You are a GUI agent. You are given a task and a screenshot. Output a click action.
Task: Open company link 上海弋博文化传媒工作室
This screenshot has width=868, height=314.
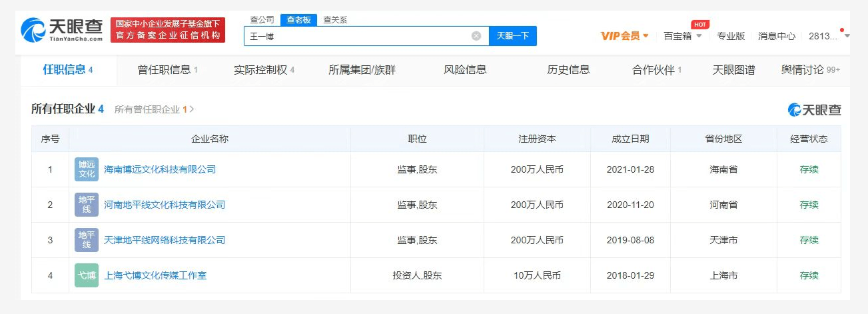155,275
